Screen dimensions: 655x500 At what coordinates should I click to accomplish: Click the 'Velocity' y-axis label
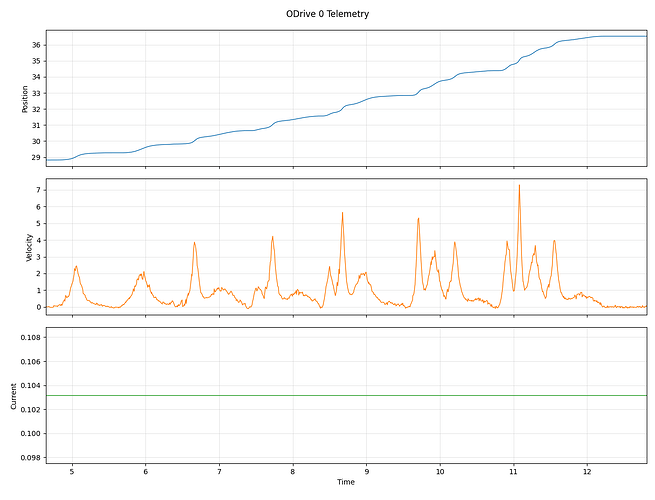pos(29,247)
